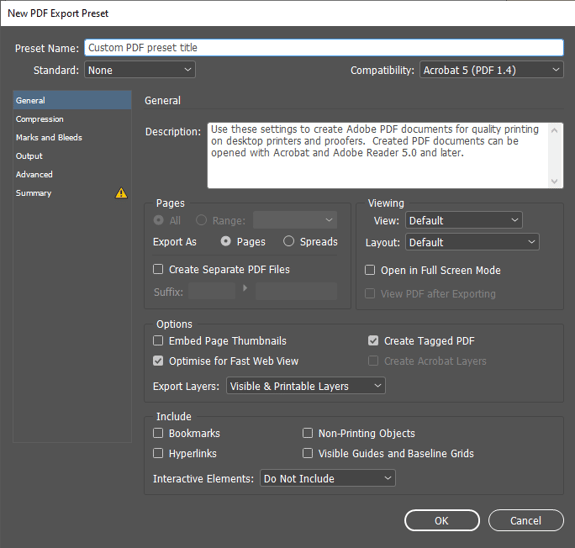Open the Standard dropdown

140,70
